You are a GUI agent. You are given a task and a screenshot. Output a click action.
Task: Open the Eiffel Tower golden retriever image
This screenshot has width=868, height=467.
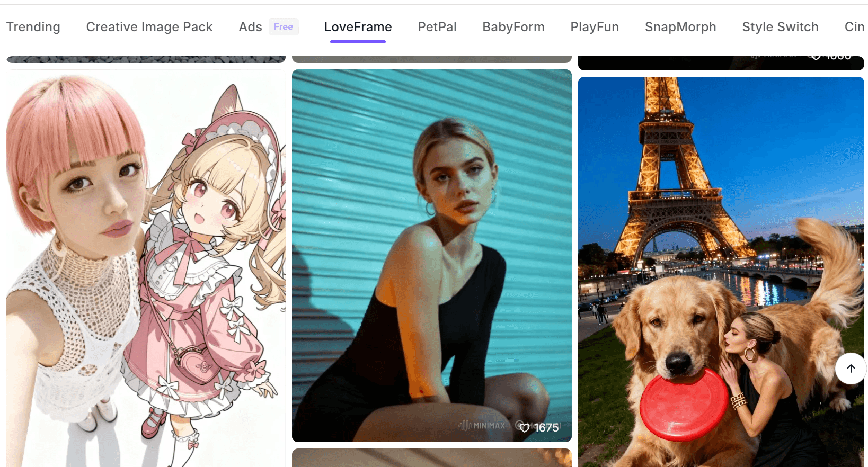(721, 271)
